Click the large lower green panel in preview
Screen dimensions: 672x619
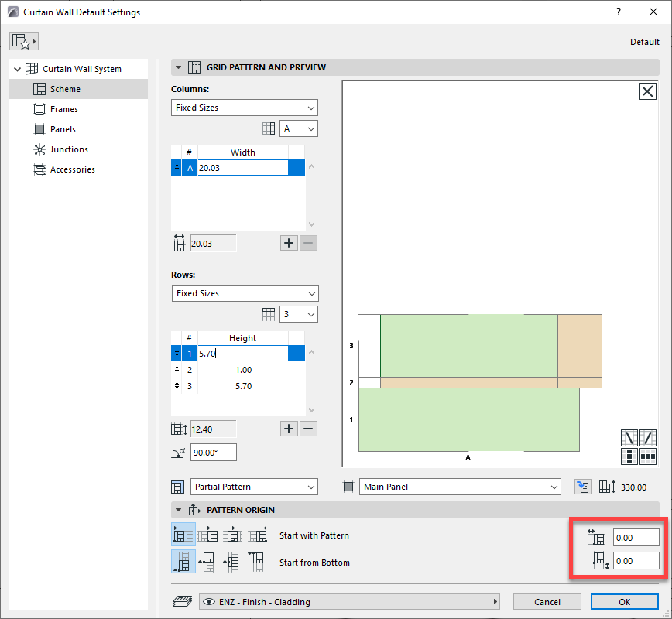[x=469, y=419]
